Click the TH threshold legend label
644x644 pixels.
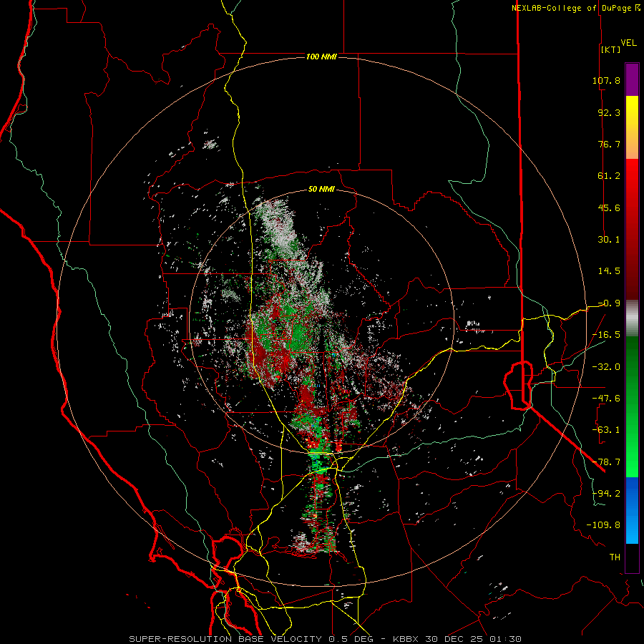(615, 557)
